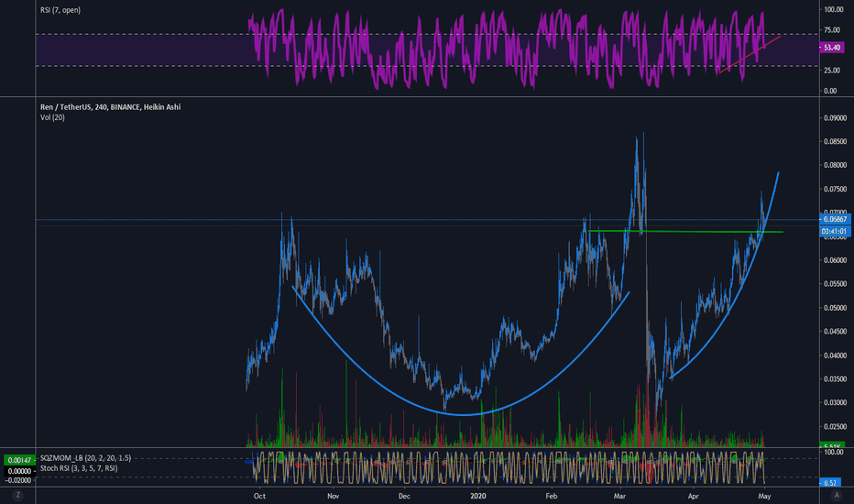Click the 0.09000 price scale label
The image size is (854, 504).
point(835,117)
